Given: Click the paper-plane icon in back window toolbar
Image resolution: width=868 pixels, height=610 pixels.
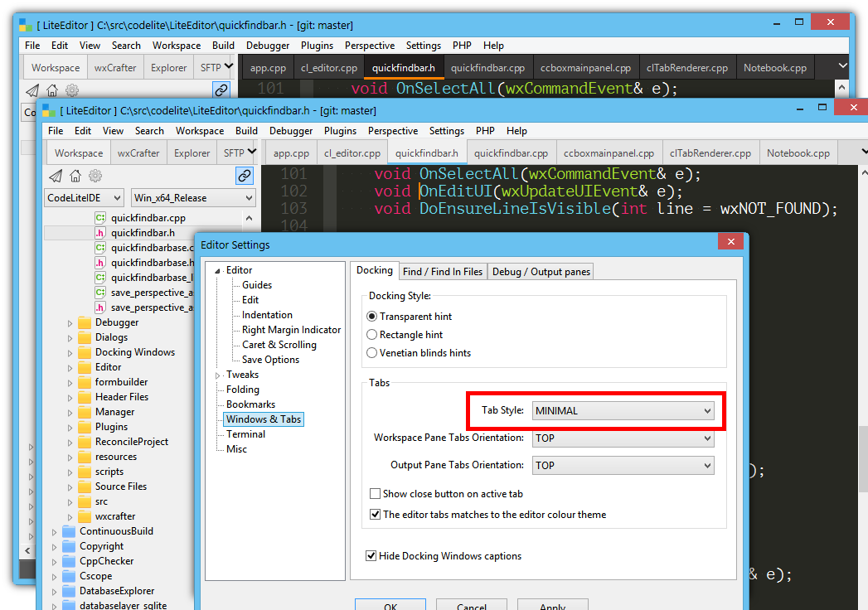Looking at the screenshot, I should [x=32, y=90].
